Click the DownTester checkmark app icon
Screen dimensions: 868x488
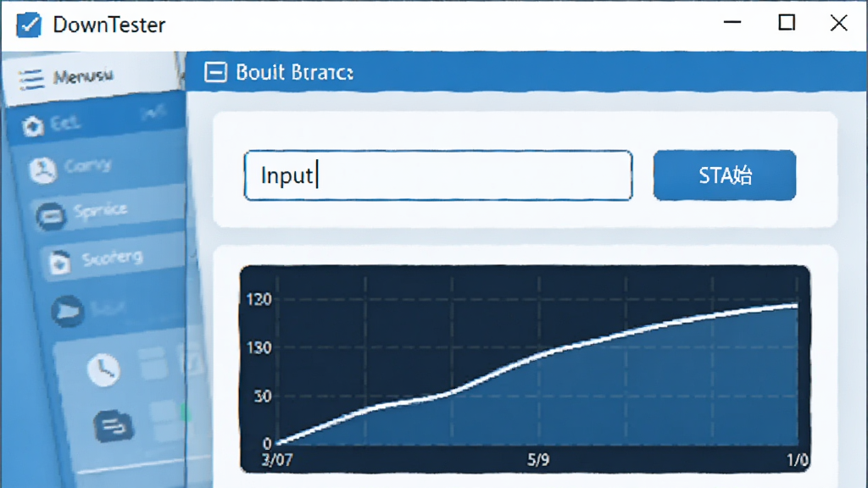pos(29,25)
